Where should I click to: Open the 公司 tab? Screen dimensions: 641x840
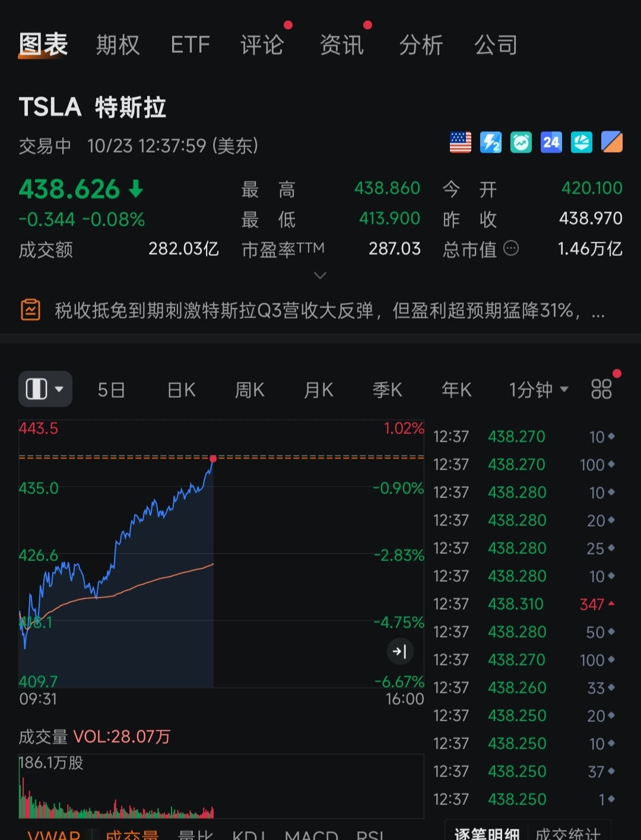click(496, 45)
